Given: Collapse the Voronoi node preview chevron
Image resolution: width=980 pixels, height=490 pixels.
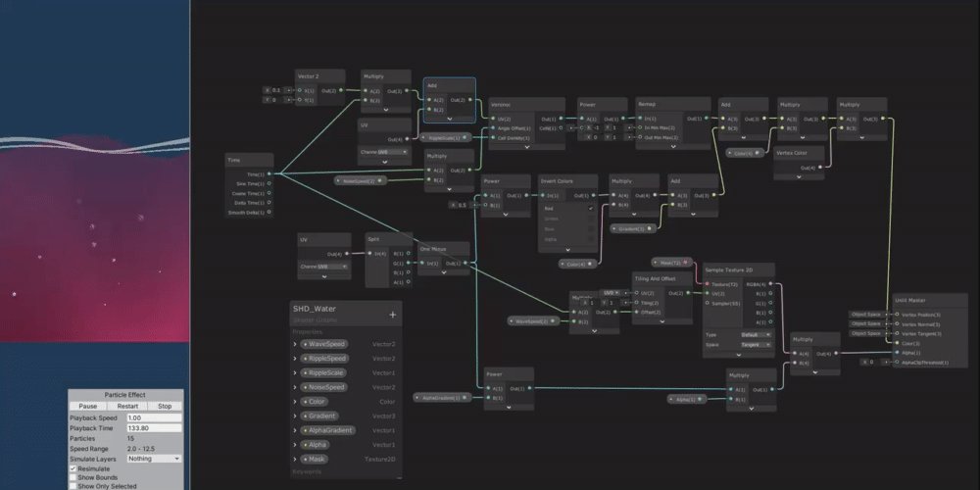Looking at the screenshot, I should click(527, 147).
